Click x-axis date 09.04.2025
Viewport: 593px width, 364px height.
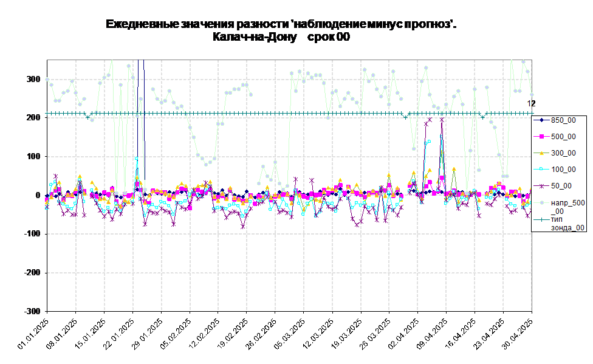click(x=433, y=333)
